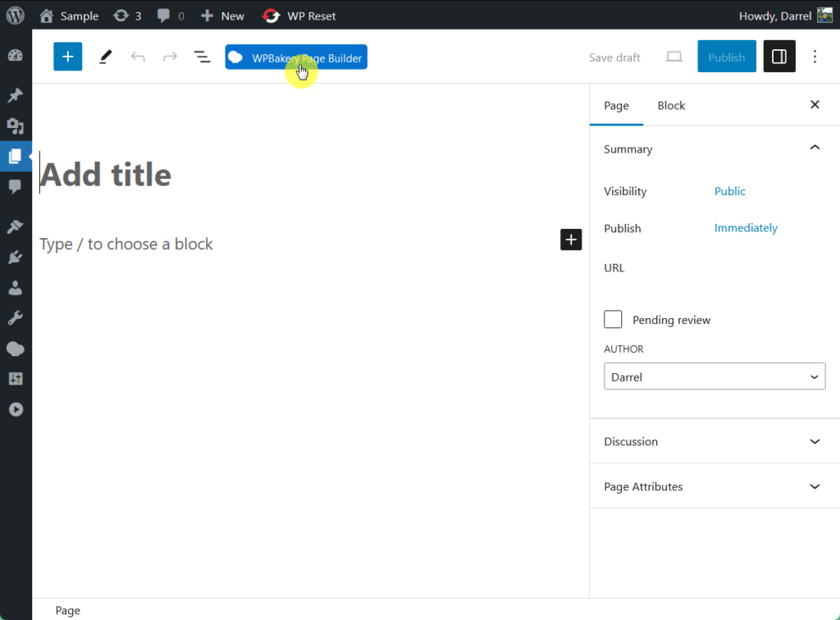Change visibility from Public
Viewport: 840px width, 620px height.
[729, 191]
